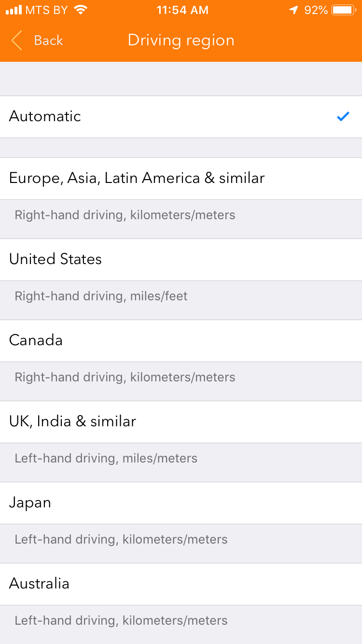Select UK, India & similar region

(181, 422)
